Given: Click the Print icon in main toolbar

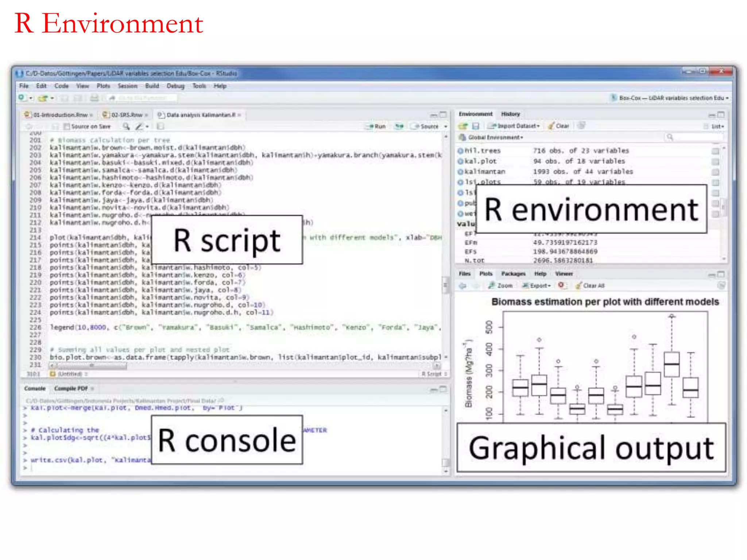Looking at the screenshot, I should (x=94, y=98).
